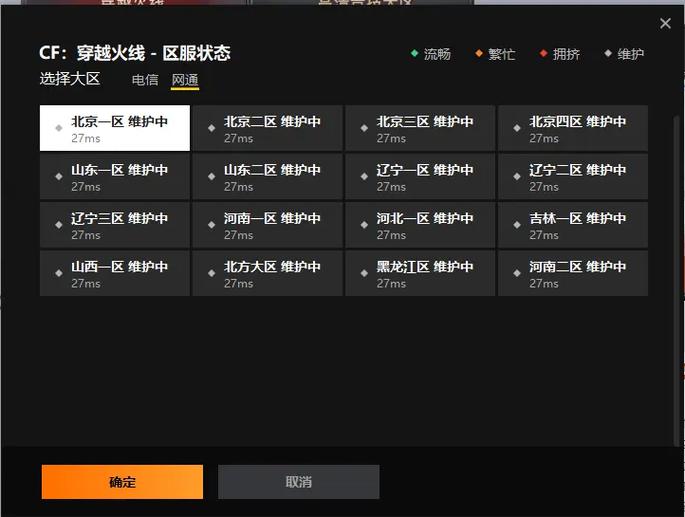Click the red 拥挤 legend diamond
The height and width of the screenshot is (517, 685).
point(543,53)
